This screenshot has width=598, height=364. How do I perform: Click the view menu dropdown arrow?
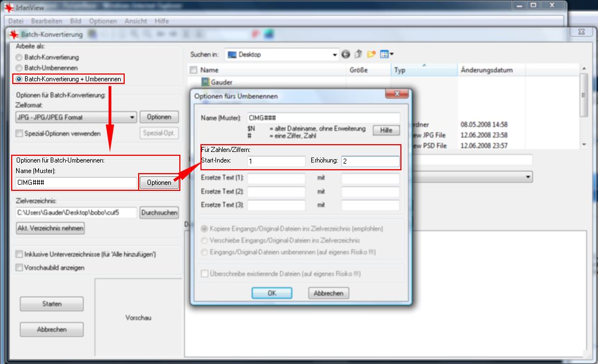pyautogui.click(x=391, y=54)
